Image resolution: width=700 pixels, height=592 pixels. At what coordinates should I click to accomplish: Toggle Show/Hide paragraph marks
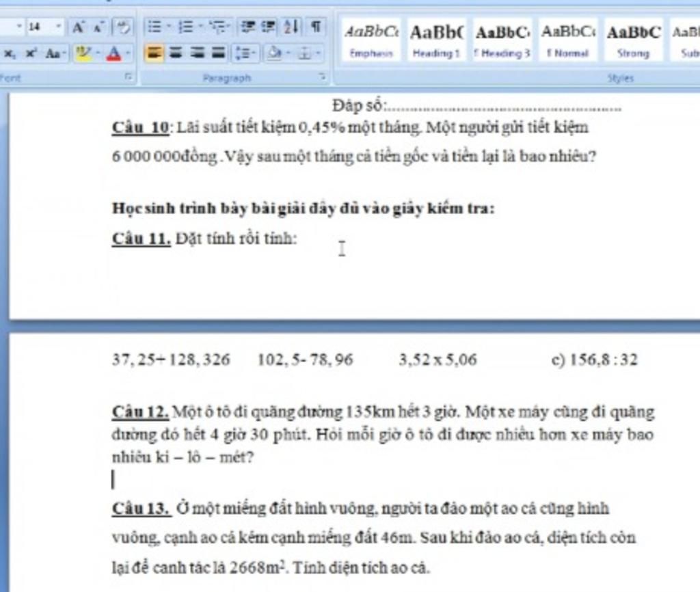(x=316, y=27)
